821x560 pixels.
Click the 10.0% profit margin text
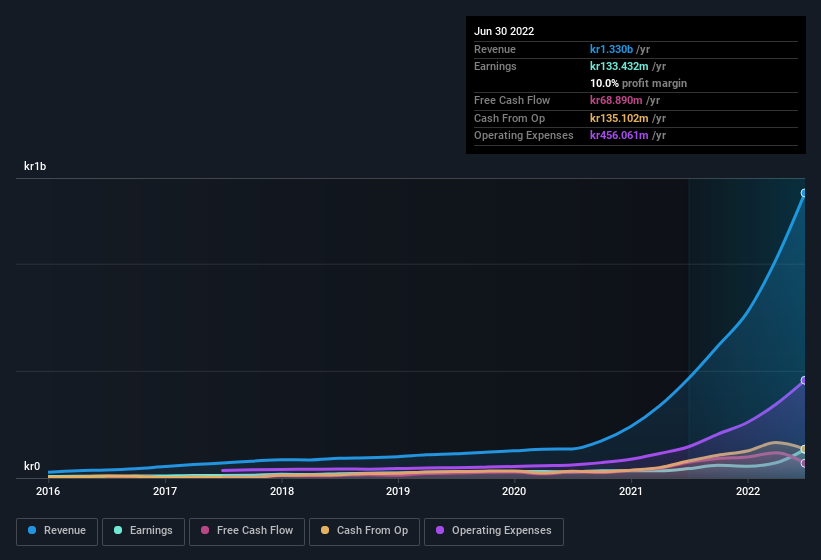pyautogui.click(x=638, y=83)
